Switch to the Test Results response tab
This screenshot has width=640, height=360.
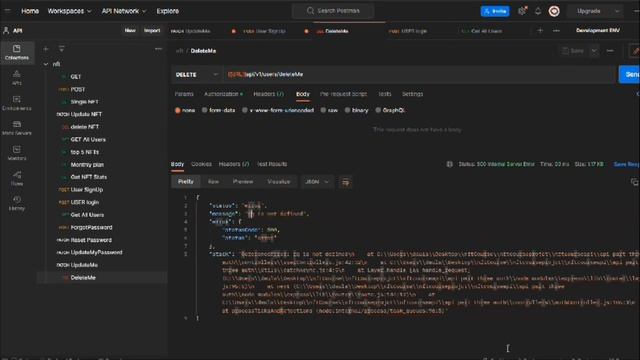click(x=272, y=164)
